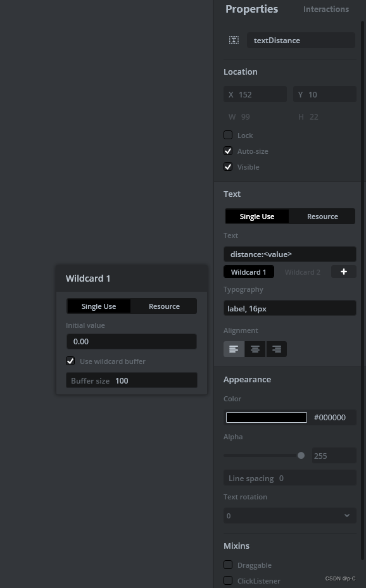This screenshot has height=588, width=366.
Task: Open the Text rotation dropdown
Action: [289, 515]
